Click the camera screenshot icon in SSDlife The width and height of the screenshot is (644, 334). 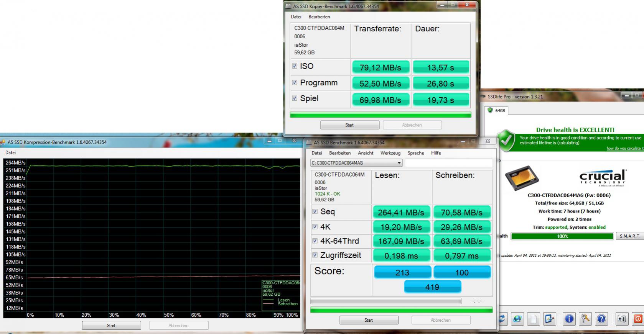pos(622,319)
